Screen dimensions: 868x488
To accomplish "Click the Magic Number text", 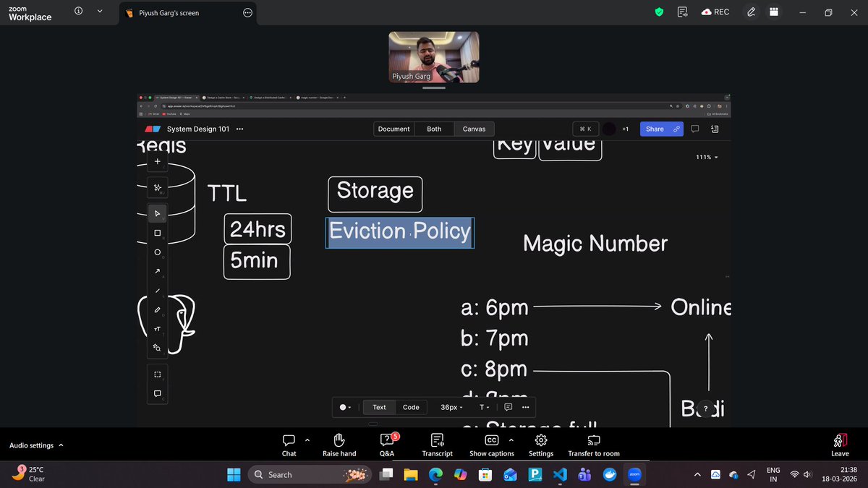I will 595,244.
